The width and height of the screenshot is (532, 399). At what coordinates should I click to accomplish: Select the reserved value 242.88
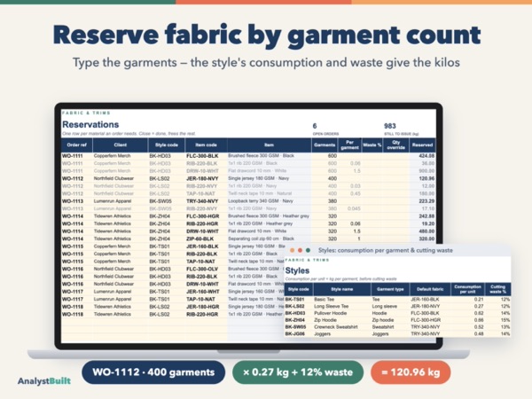click(426, 216)
